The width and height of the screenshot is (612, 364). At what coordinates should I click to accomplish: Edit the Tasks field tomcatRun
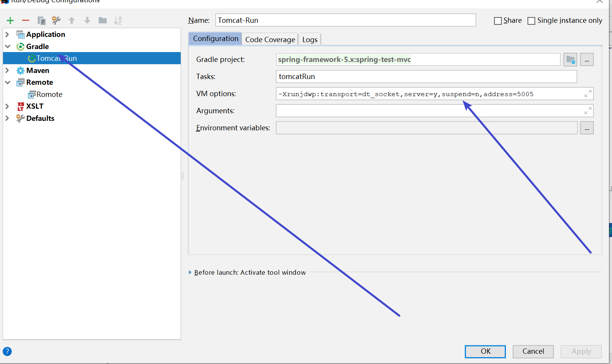[426, 76]
